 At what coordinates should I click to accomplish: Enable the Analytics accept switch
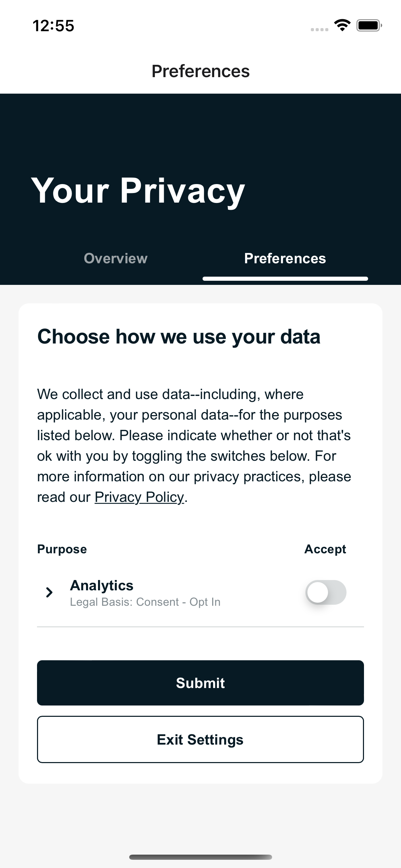click(326, 592)
